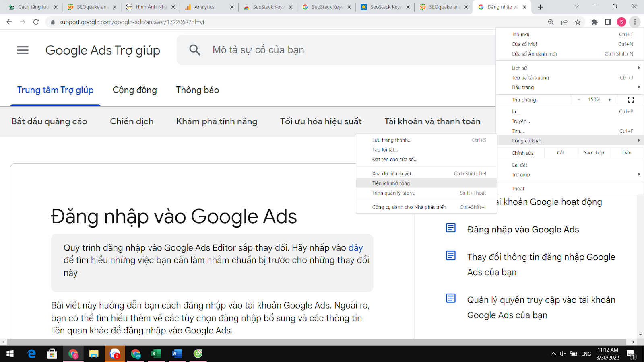Switch to Word from the taskbar
This screenshot has width=644, height=362.
click(x=177, y=354)
